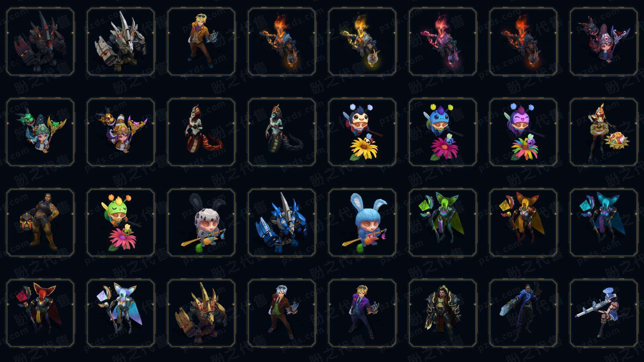Select the blue-coated gunslinger with rifle
This screenshot has width=644, height=362.
tap(523, 313)
